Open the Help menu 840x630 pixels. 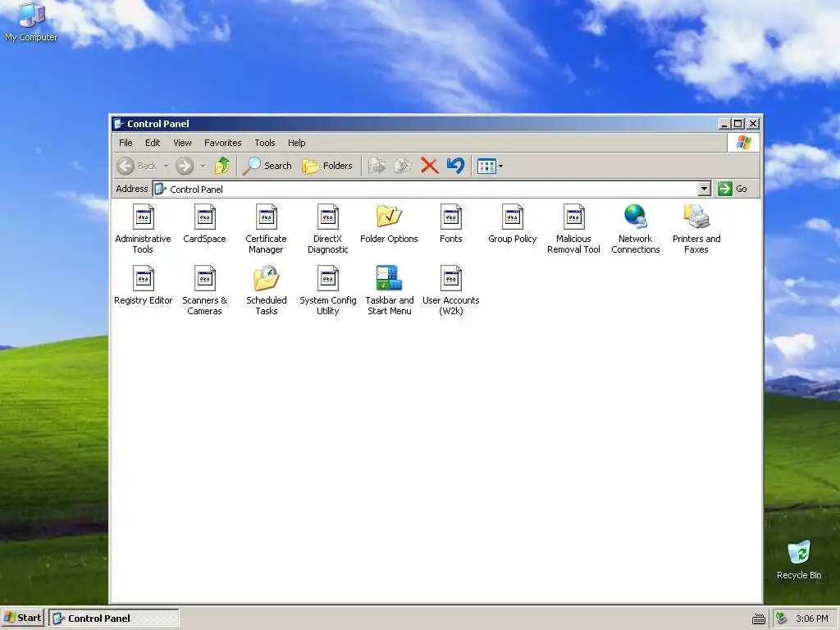tap(296, 143)
